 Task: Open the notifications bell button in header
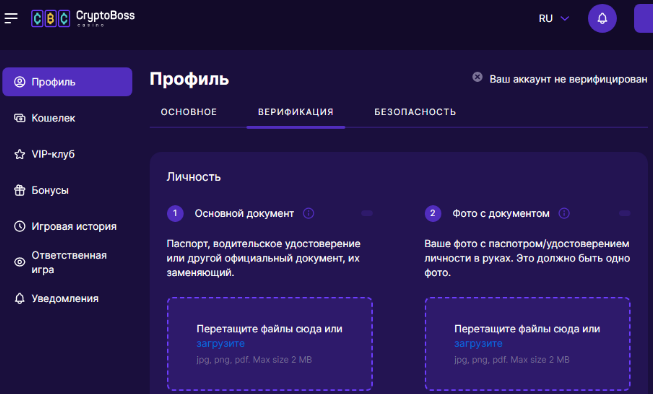tap(602, 18)
